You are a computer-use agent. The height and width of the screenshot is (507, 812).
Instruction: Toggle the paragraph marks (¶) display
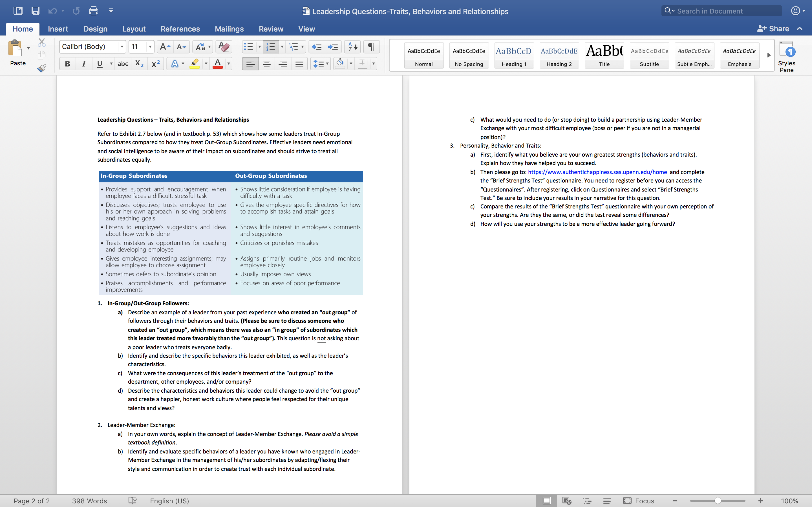[371, 46]
